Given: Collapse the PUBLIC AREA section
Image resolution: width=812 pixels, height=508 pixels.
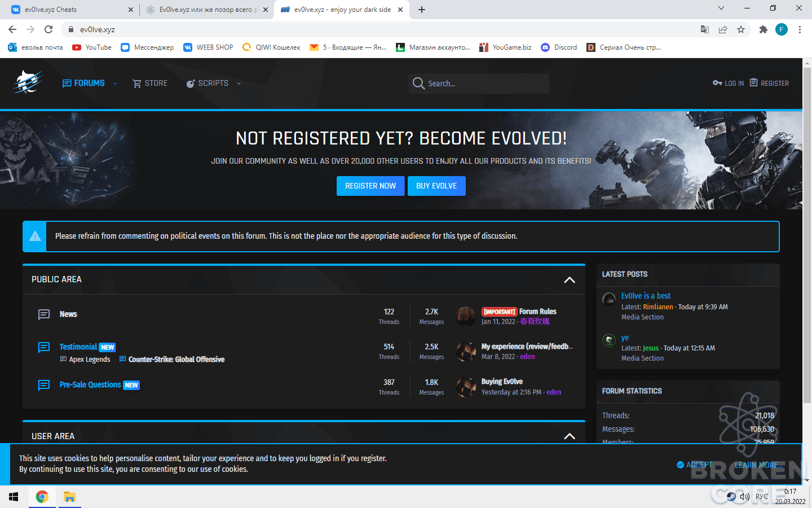Looking at the screenshot, I should pos(570,280).
